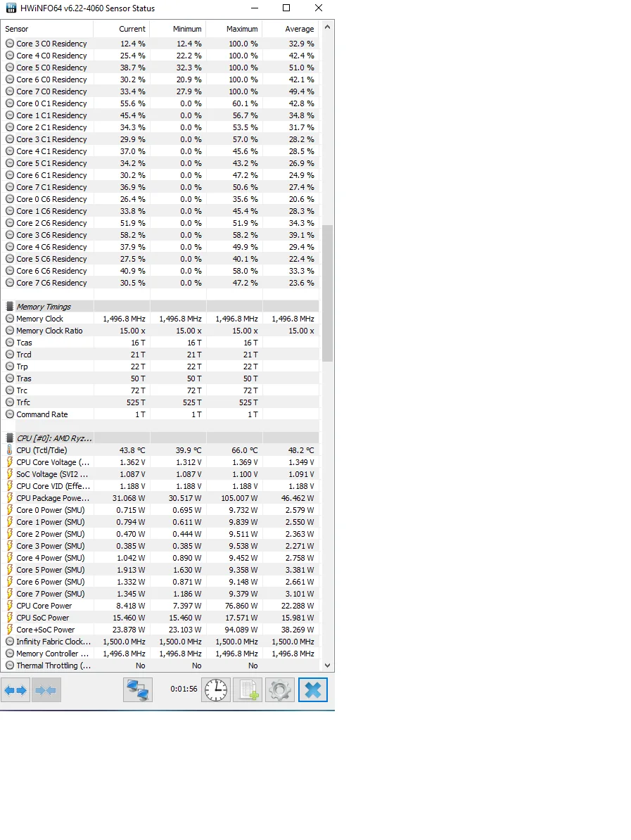Click the lightning icon beside Core 5 Power (SMU)
Screen dimensions: 631x840
[10, 570]
